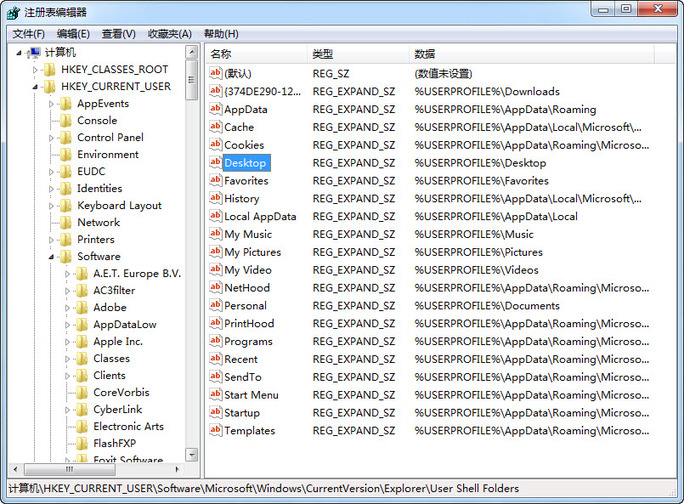This screenshot has height=504, width=684.
Task: Click the ab icon next to Favorites
Action: (x=215, y=180)
